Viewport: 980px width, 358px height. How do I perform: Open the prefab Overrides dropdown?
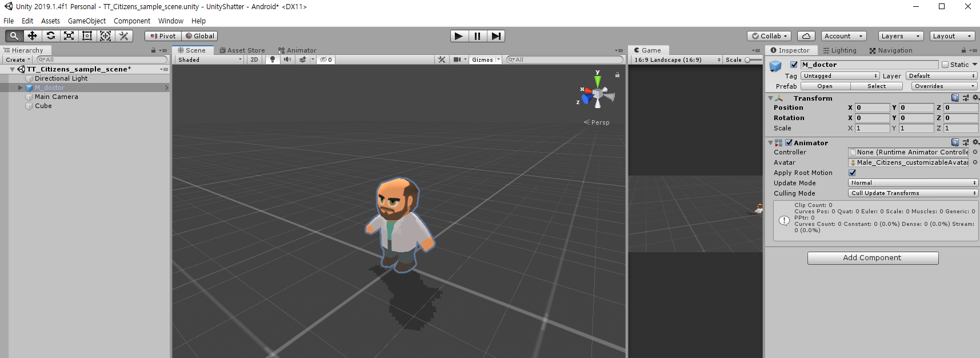pyautogui.click(x=943, y=86)
